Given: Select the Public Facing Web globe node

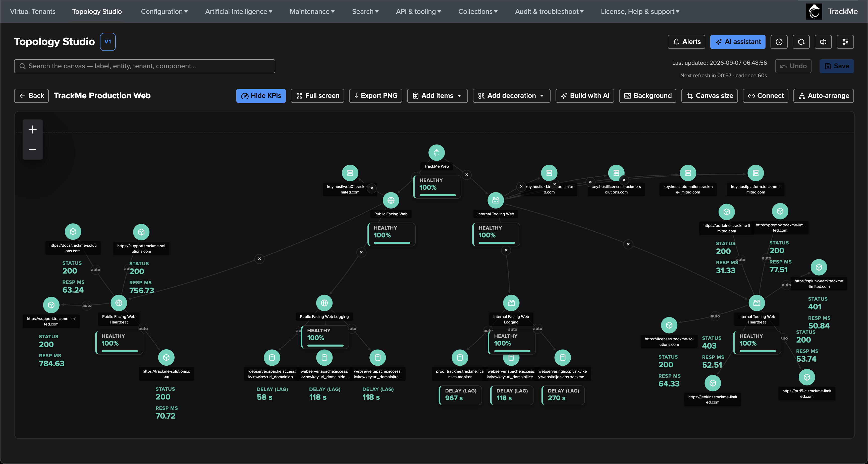Looking at the screenshot, I should [391, 200].
